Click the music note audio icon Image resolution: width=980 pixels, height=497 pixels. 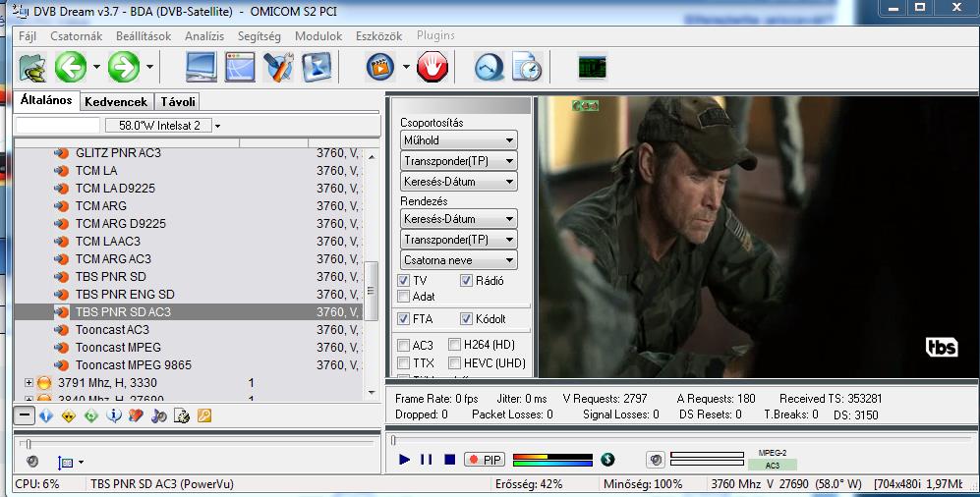159,415
